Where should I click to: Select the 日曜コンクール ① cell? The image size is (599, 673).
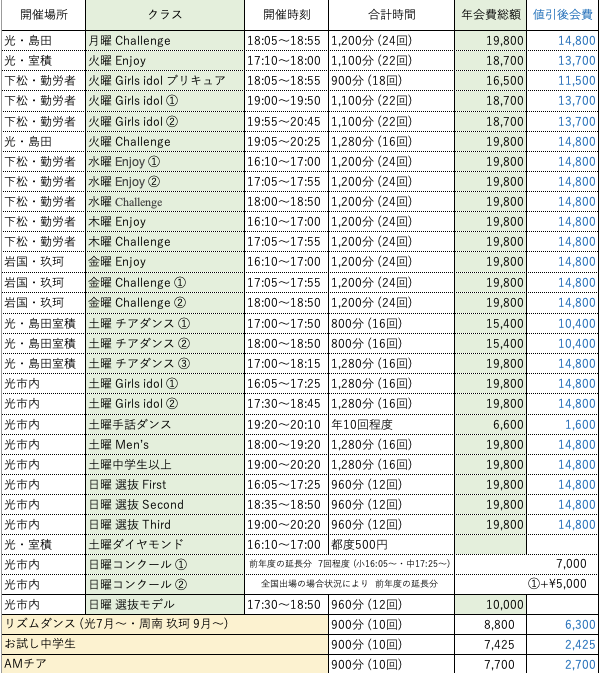165,564
